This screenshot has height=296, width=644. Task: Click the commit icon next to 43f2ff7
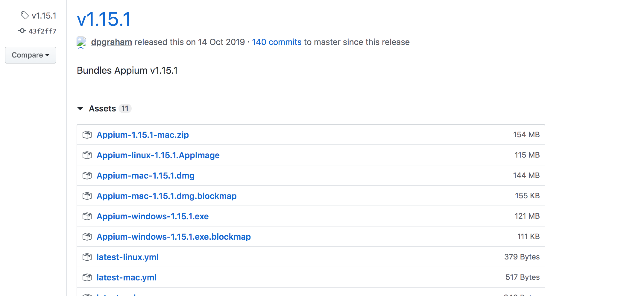[22, 31]
